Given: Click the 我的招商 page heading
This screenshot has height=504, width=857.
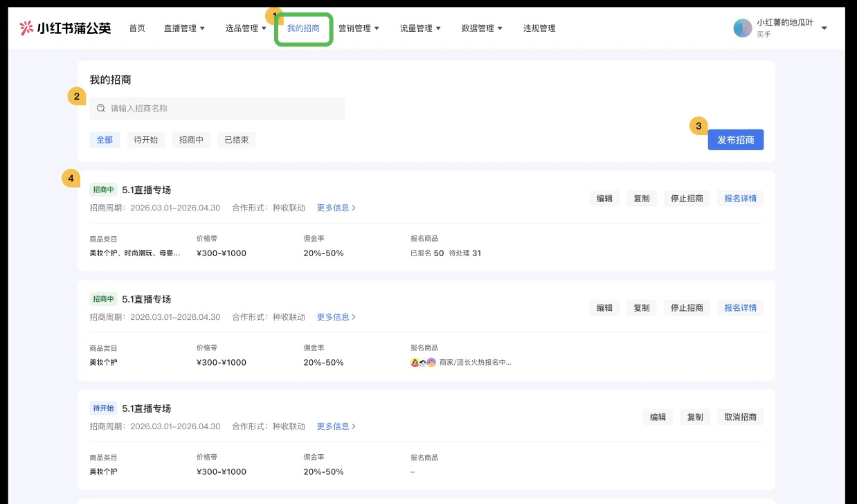Looking at the screenshot, I should point(111,80).
